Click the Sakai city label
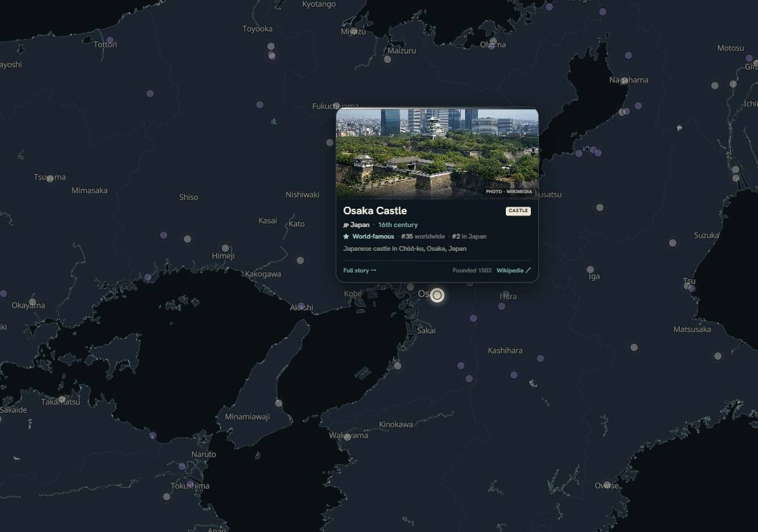The width and height of the screenshot is (758, 532). 426,331
